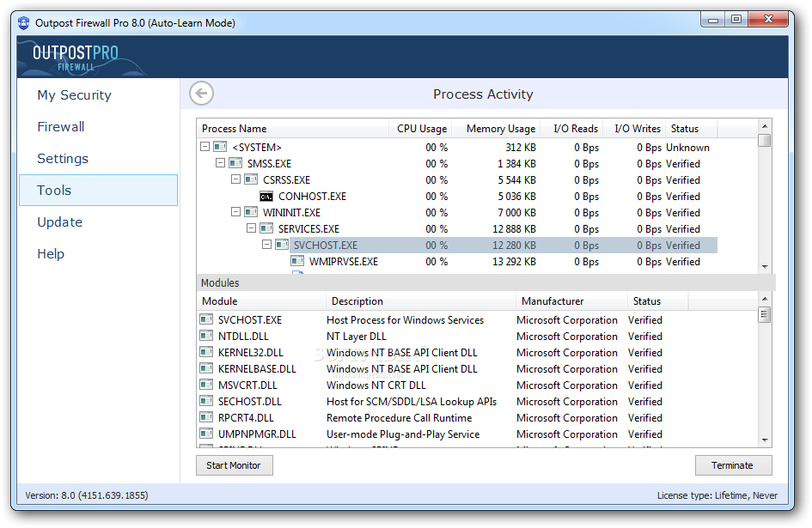
Task: Click the SMSS.EXE process icon
Action: tap(235, 163)
